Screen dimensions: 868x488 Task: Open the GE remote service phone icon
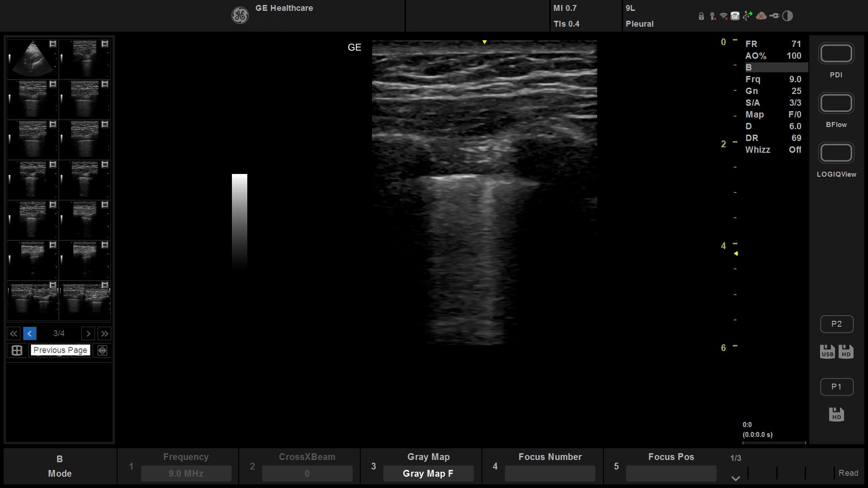(735, 16)
